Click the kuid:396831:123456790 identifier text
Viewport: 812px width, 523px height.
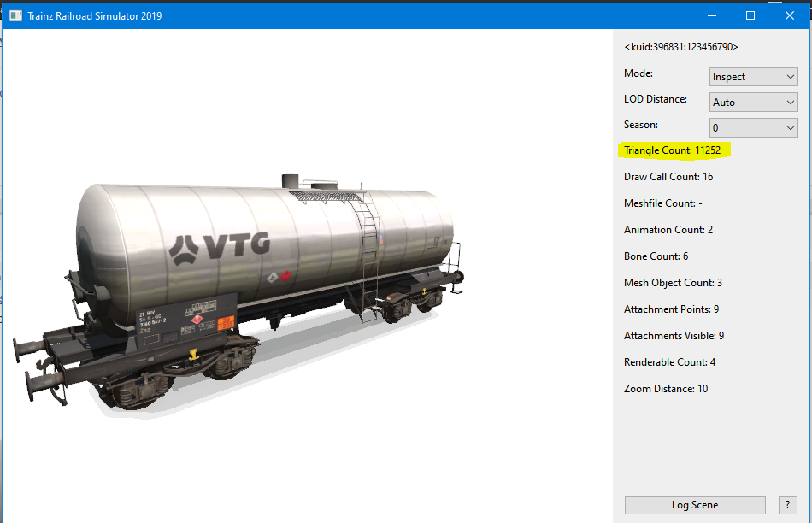click(681, 47)
